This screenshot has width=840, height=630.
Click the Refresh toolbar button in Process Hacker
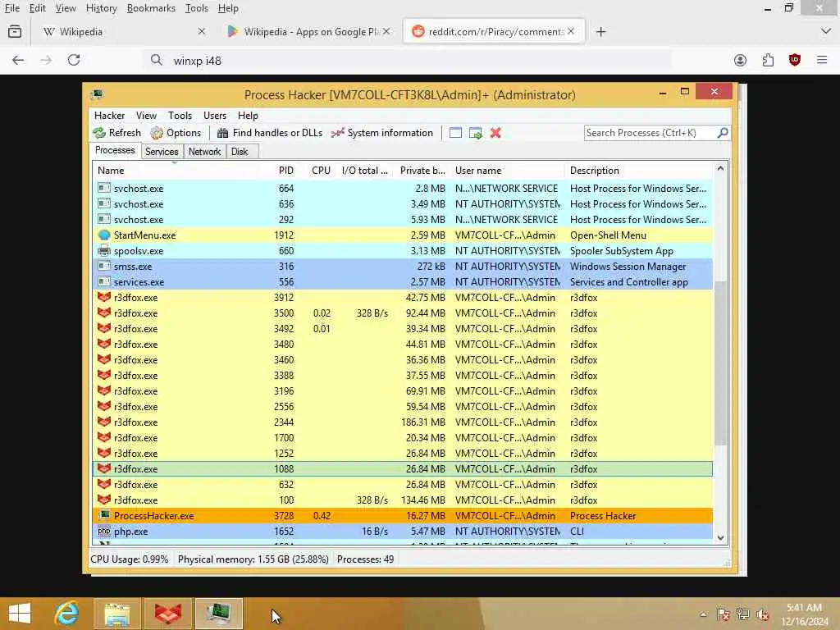coord(116,133)
